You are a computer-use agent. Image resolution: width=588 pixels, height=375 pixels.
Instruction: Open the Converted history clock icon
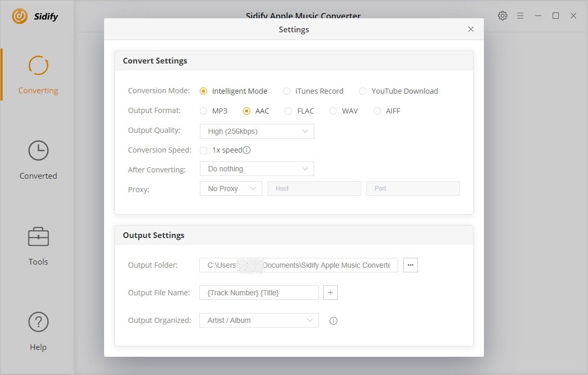point(39,151)
